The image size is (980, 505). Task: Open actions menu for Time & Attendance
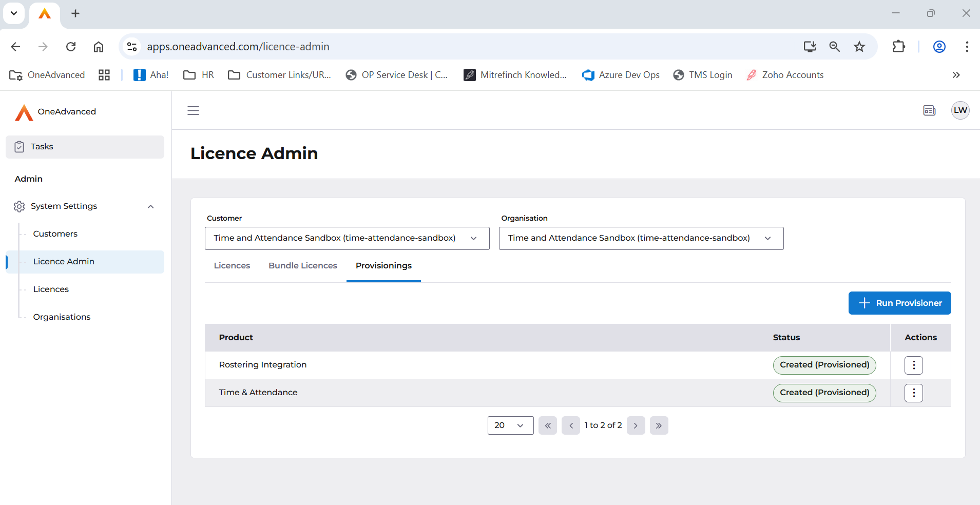pyautogui.click(x=913, y=393)
